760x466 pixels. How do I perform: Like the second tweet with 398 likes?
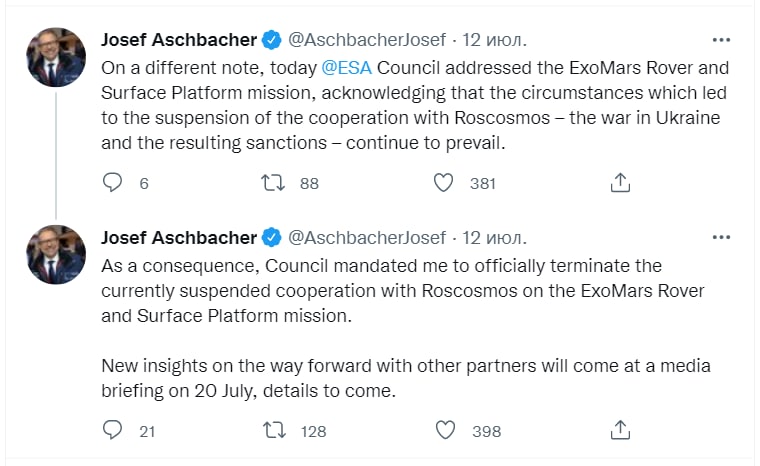pos(445,431)
